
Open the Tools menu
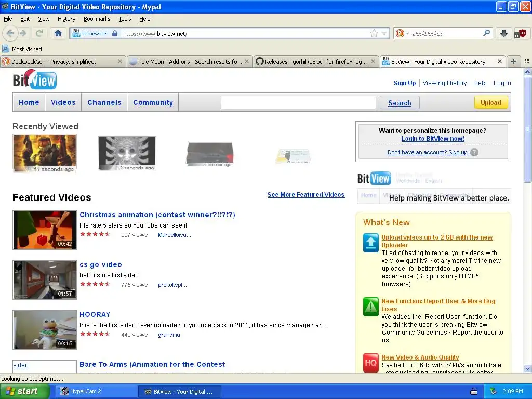click(125, 19)
